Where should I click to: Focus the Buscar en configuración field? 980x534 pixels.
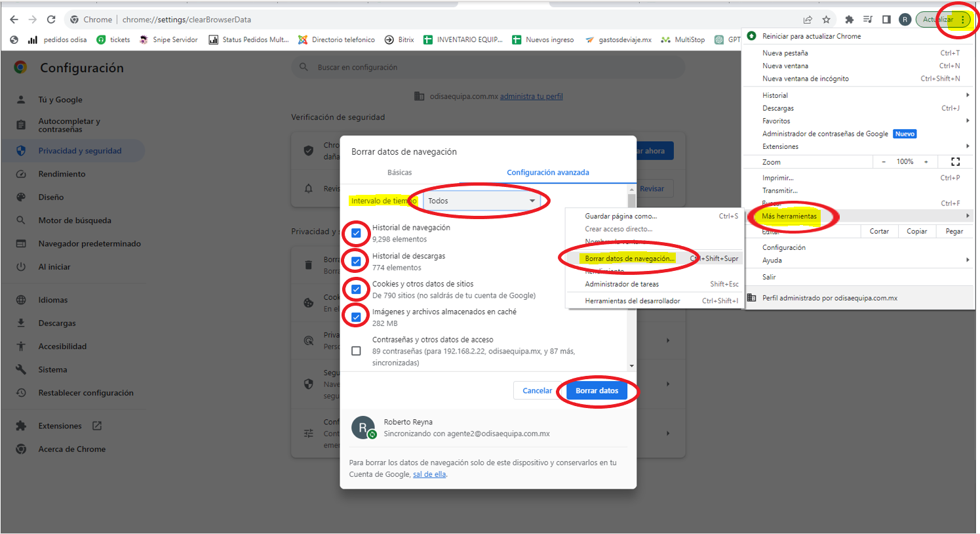click(488, 67)
